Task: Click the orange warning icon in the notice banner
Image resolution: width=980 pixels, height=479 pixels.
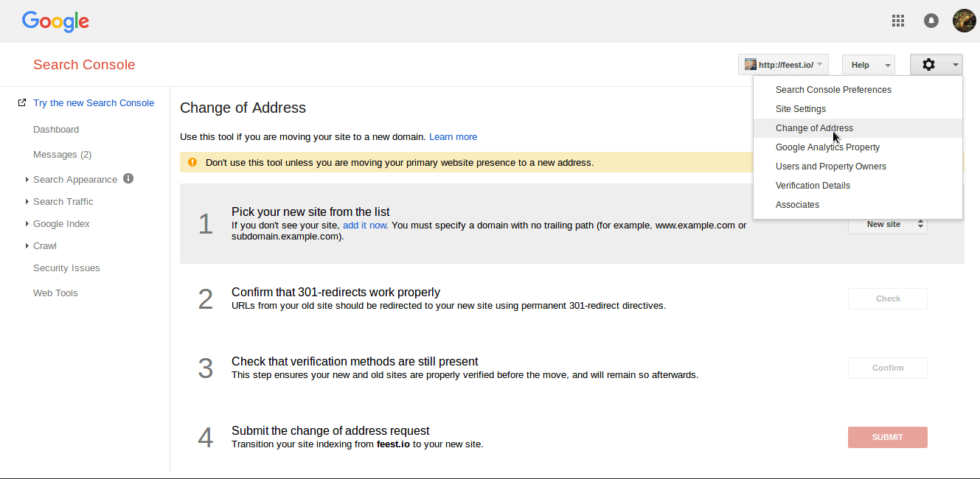Action: pos(192,162)
